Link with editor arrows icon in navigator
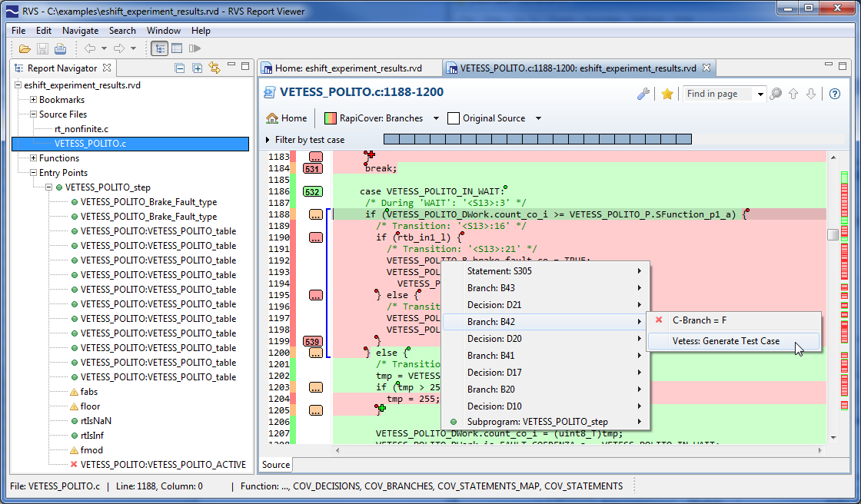The height and width of the screenshot is (504, 861). (x=214, y=68)
